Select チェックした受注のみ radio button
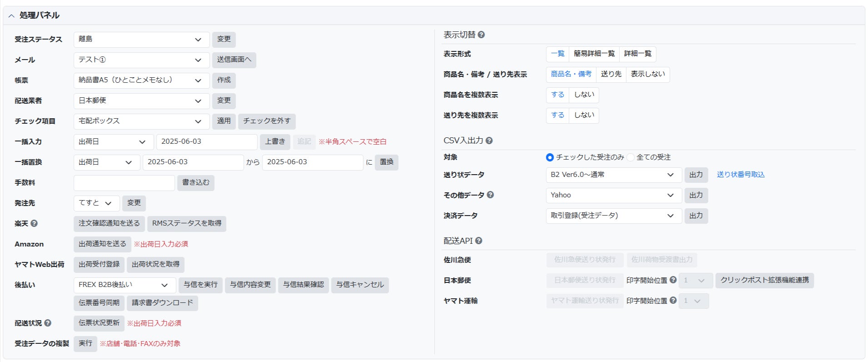Screen dimensions: 868x362 [550, 157]
